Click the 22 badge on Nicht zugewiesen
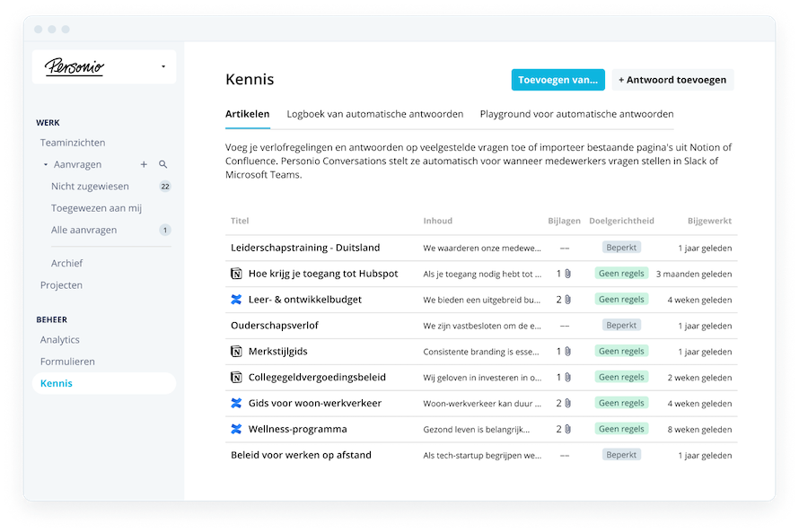This screenshot has height=532, width=799. pos(165,187)
